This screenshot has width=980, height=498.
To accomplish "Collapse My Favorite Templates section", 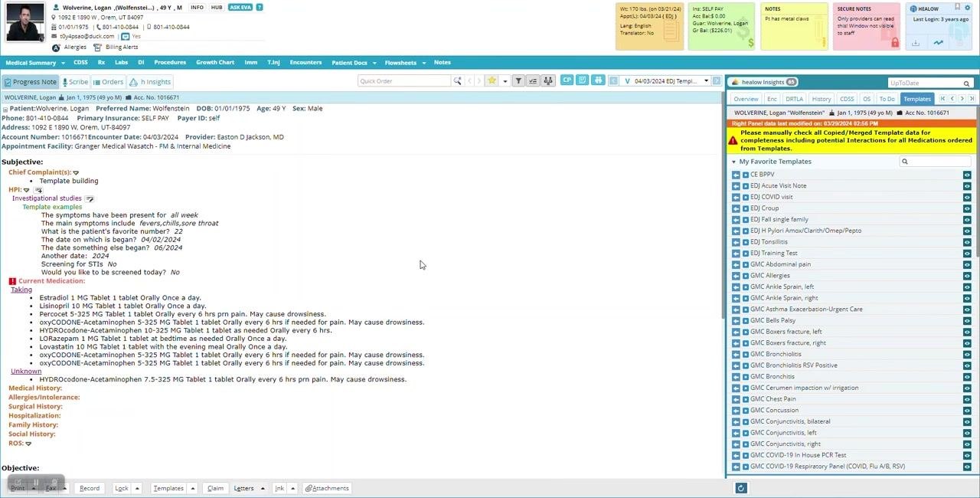I will (733, 162).
